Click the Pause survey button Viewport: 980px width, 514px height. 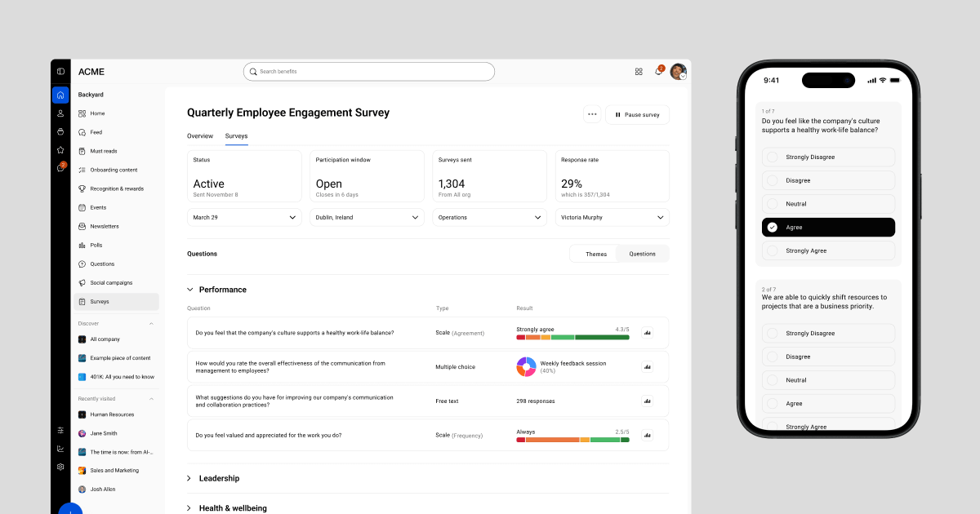[x=637, y=115]
